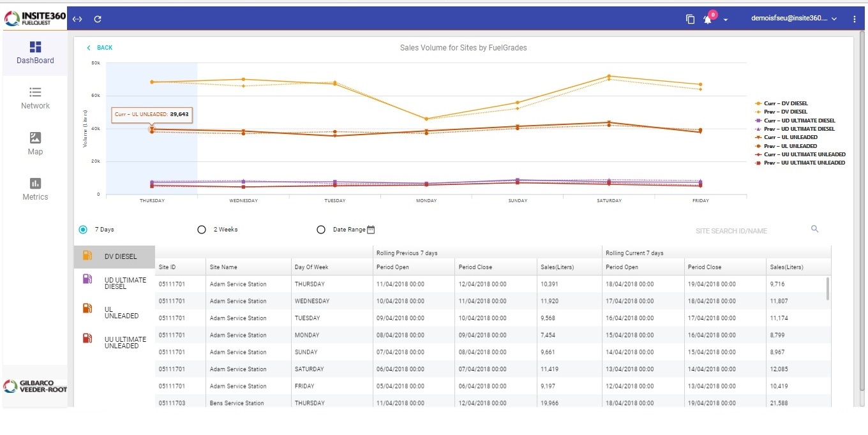
Task: Click the Site Search ID/Name field
Action: coord(747,231)
